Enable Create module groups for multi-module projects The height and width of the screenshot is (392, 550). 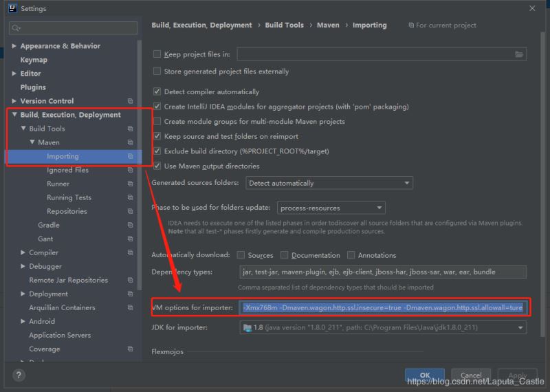tap(157, 122)
